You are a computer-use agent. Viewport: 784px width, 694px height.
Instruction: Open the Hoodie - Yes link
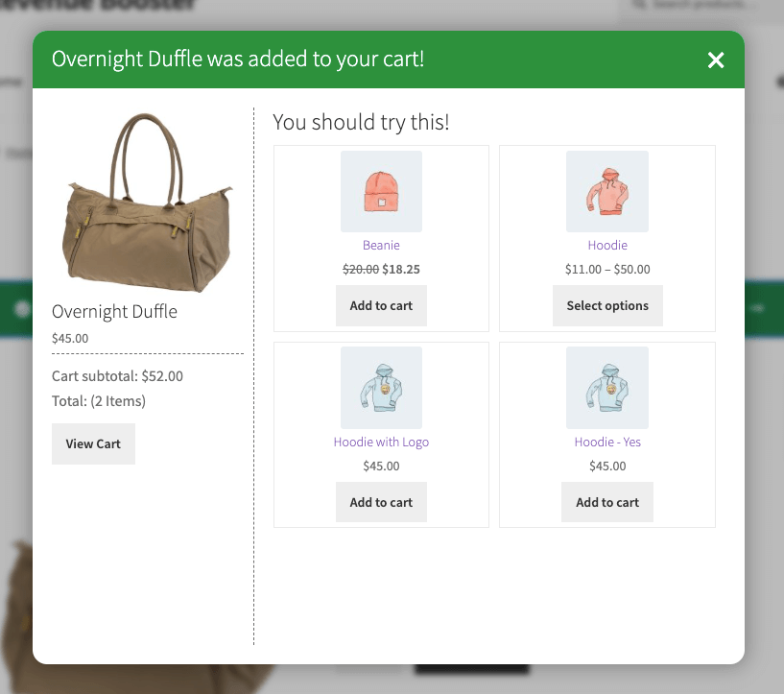pyautogui.click(x=607, y=442)
